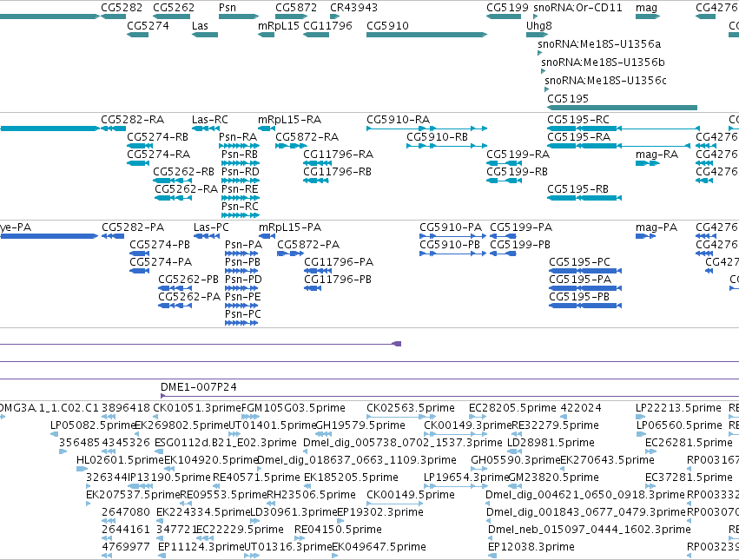Image resolution: width=739 pixels, height=560 pixels.
Task: Click the Las-RC transcript
Action: coord(206,128)
